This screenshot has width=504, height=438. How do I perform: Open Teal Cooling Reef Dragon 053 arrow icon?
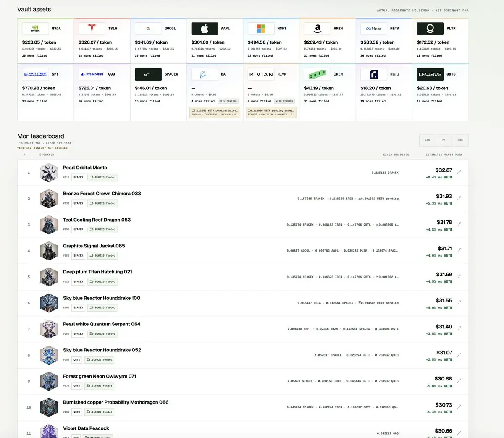click(x=459, y=224)
